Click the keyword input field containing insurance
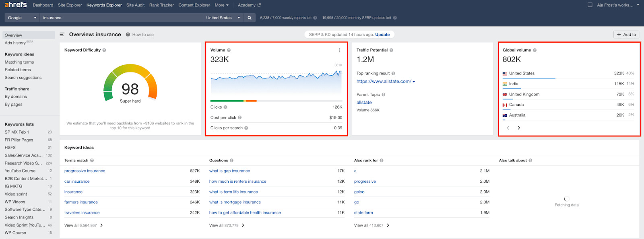The height and width of the screenshot is (239, 644). point(122,18)
